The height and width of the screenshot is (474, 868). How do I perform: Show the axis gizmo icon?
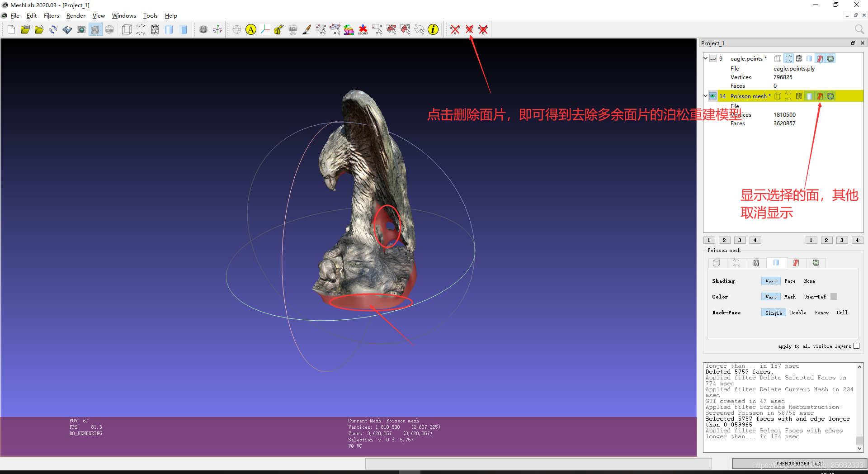[217, 30]
